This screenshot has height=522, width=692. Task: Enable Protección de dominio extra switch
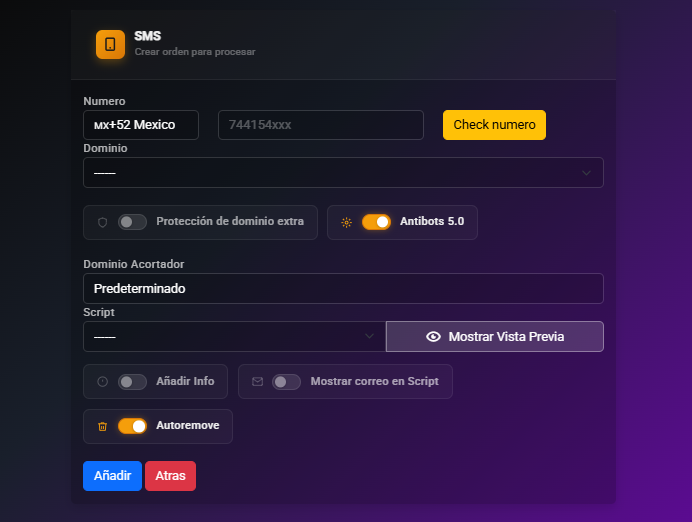(132, 222)
